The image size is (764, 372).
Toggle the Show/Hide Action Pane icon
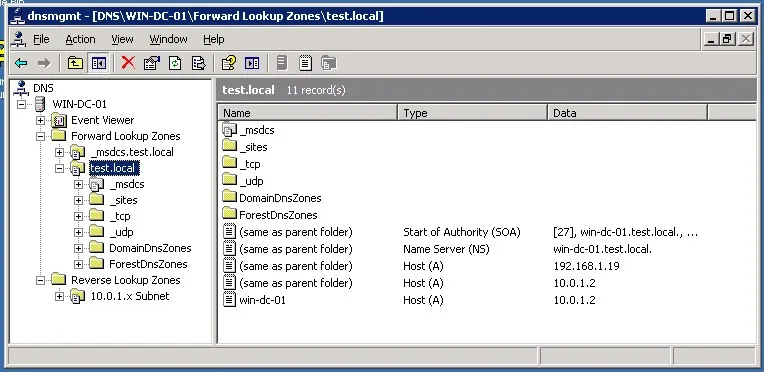pyautogui.click(x=252, y=63)
